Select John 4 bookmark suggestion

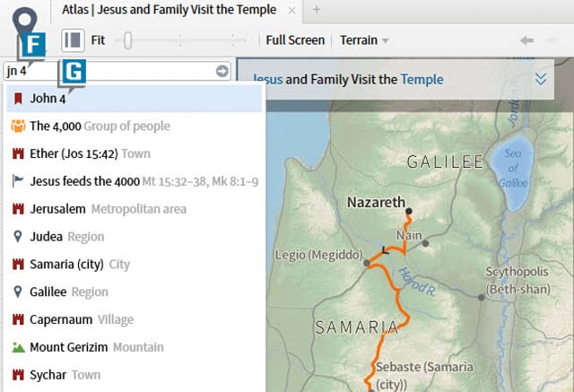coord(48,99)
